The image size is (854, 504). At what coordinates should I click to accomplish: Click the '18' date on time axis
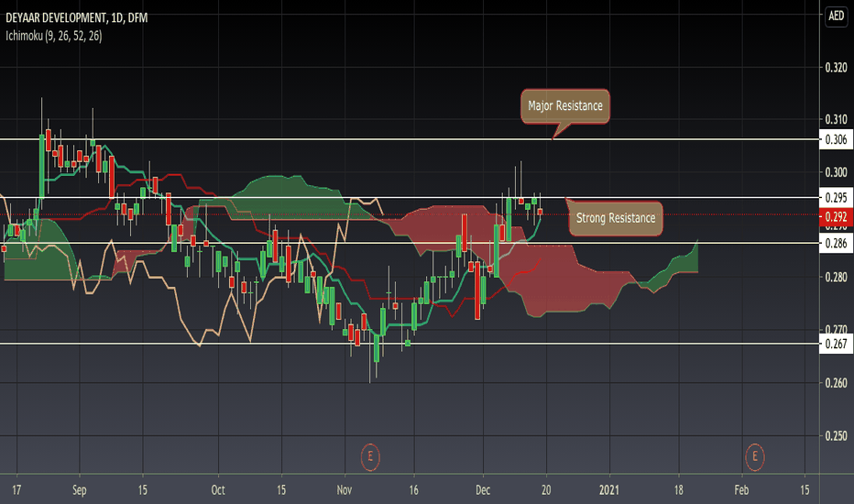[679, 490]
